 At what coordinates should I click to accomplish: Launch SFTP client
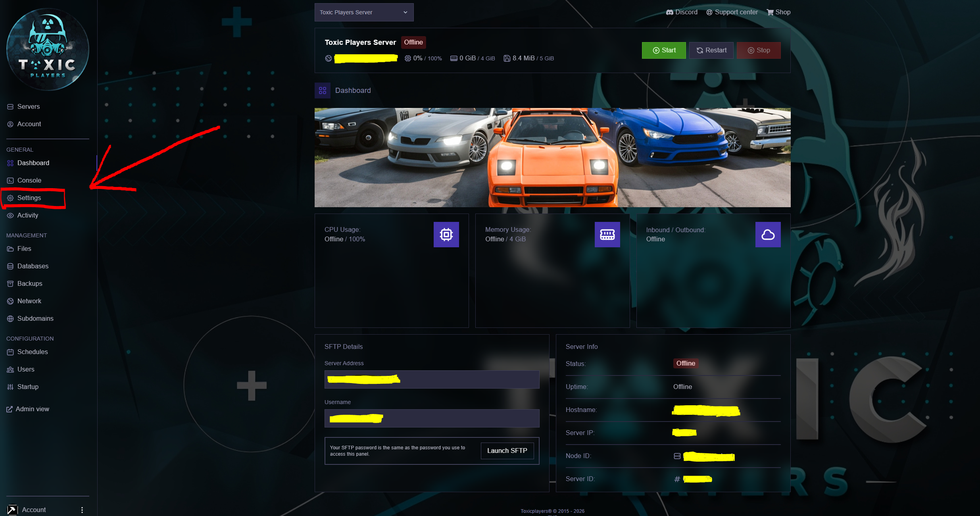pos(507,451)
